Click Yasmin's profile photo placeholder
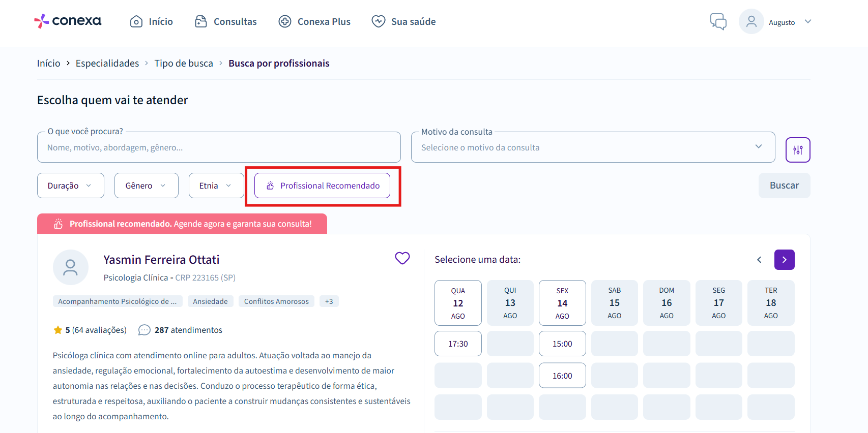Image resolution: width=868 pixels, height=433 pixels. coord(71,267)
